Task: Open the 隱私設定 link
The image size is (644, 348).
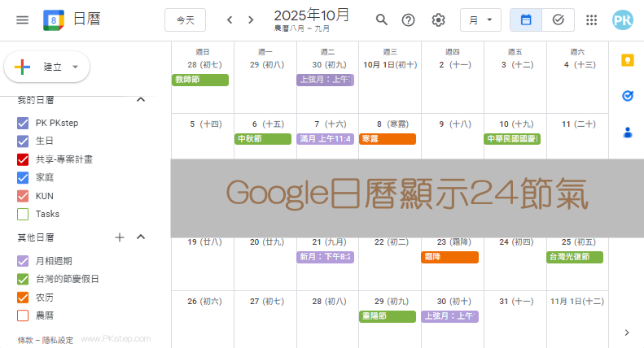Action: coord(58,340)
